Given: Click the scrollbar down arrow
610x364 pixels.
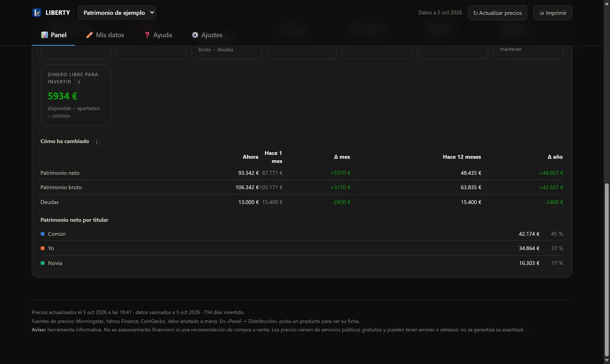Looking at the screenshot, I should click(x=607, y=361).
